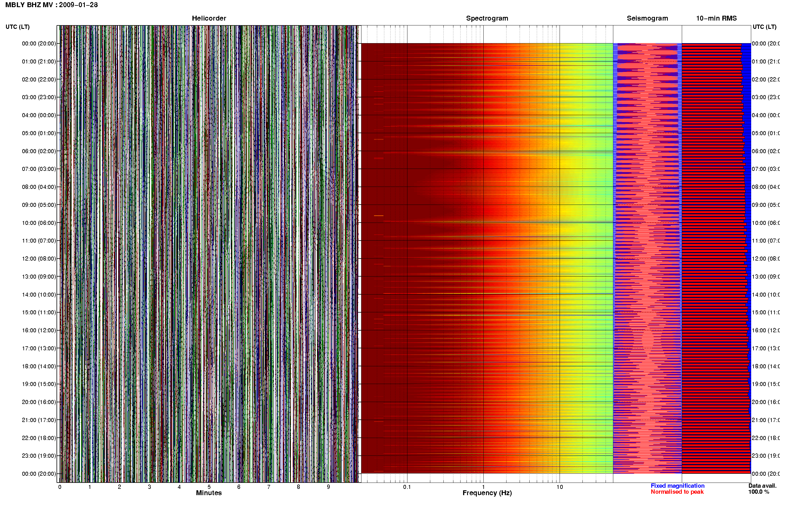This screenshot has height=508, width=812.
Task: Click the blue 'Fixed magnification' legend text
Action: click(x=678, y=486)
